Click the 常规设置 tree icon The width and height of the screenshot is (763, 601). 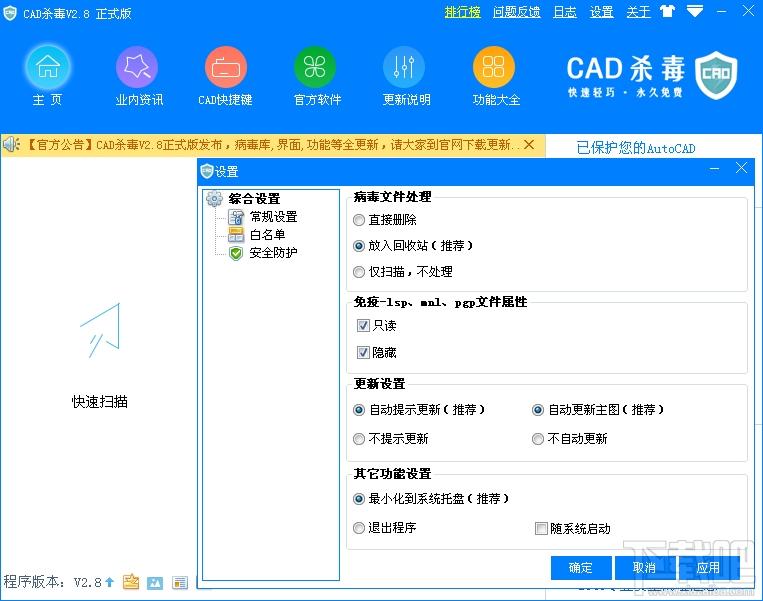tap(236, 217)
